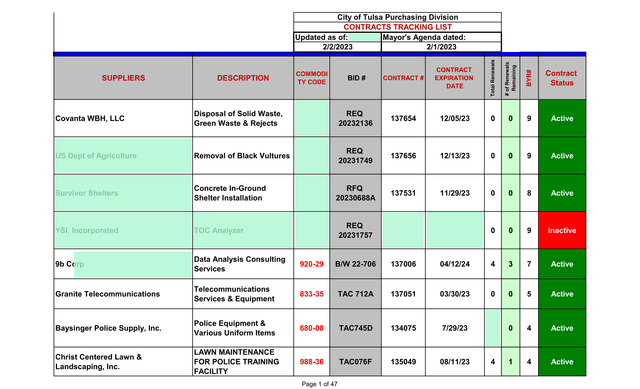Select expiration date 7/29/23
The width and height of the screenshot is (640, 389).
pyautogui.click(x=455, y=328)
